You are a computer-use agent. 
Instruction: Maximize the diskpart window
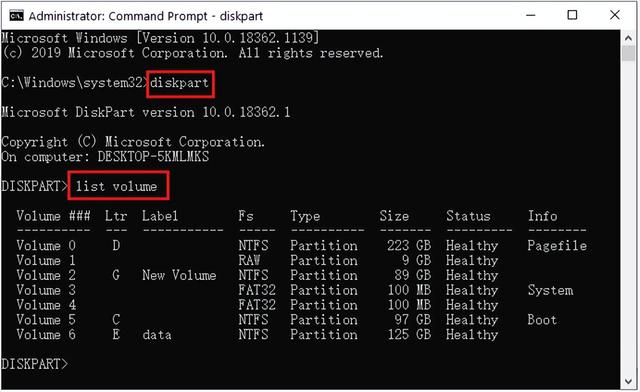pyautogui.click(x=572, y=15)
